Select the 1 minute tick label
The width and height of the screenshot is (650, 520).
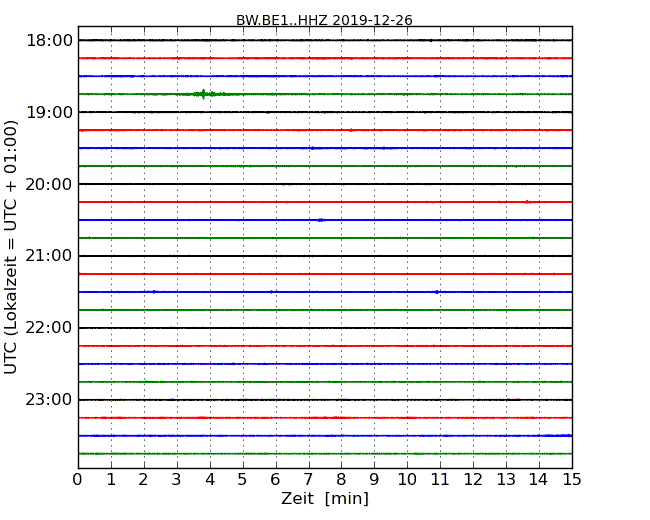coord(111,480)
